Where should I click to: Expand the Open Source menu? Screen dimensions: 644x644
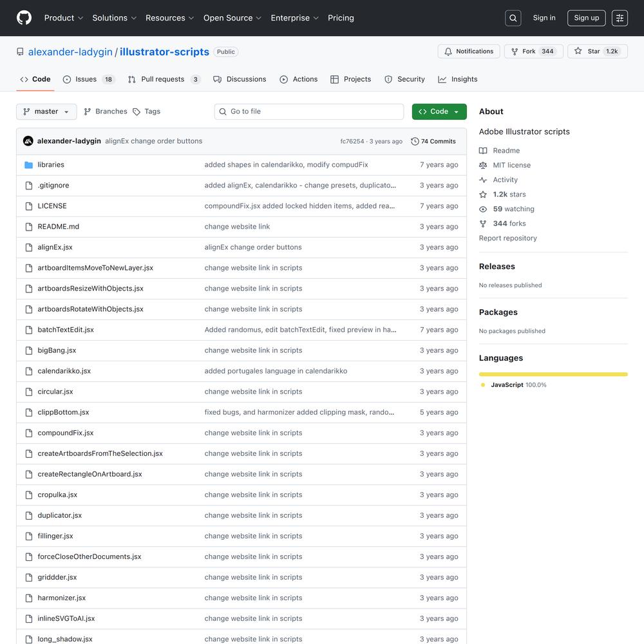[x=232, y=18]
